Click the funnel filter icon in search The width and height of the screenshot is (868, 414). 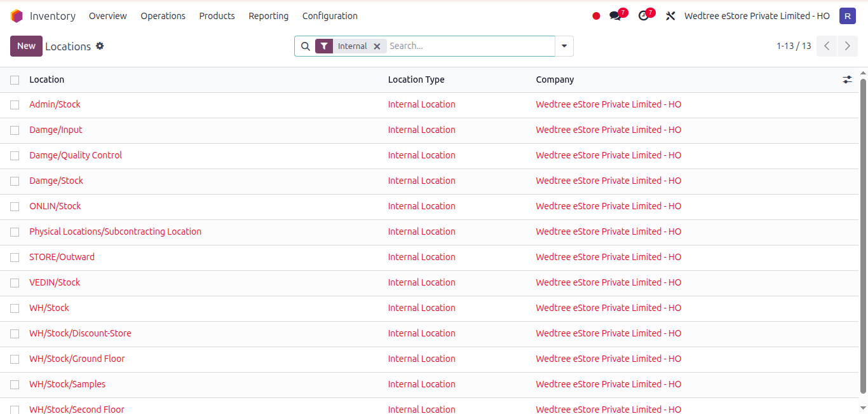pos(324,46)
